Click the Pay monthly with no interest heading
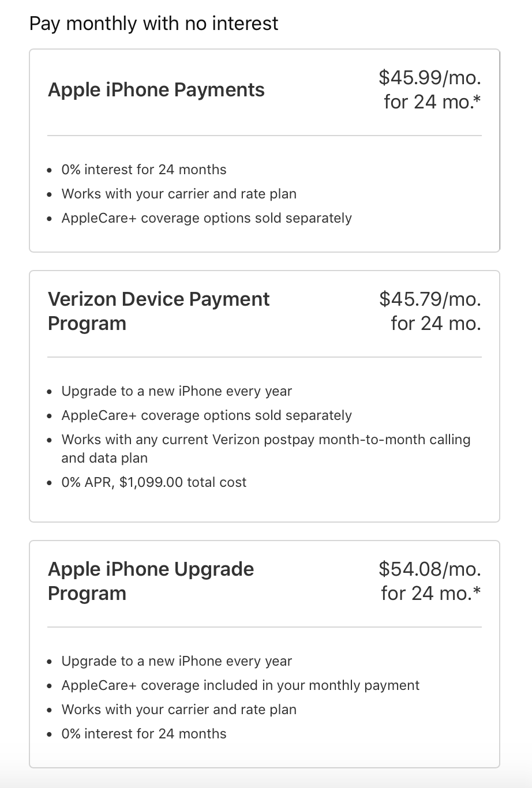Screen dimensions: 532x788 click(153, 24)
